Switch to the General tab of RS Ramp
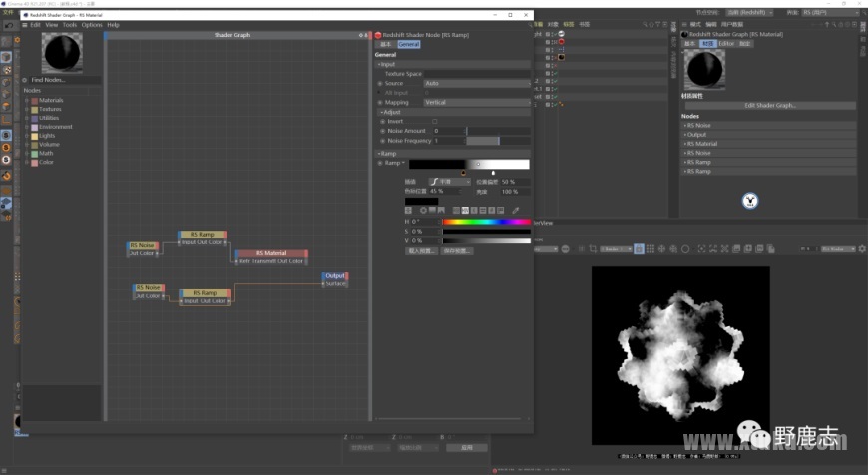Screen dimensions: 868x475 pos(408,44)
